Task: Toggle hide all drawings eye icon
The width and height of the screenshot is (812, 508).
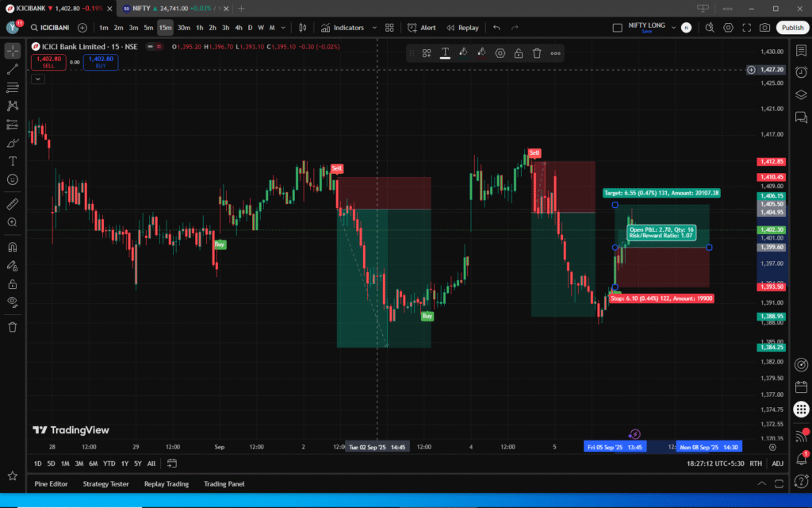Action: [13, 302]
